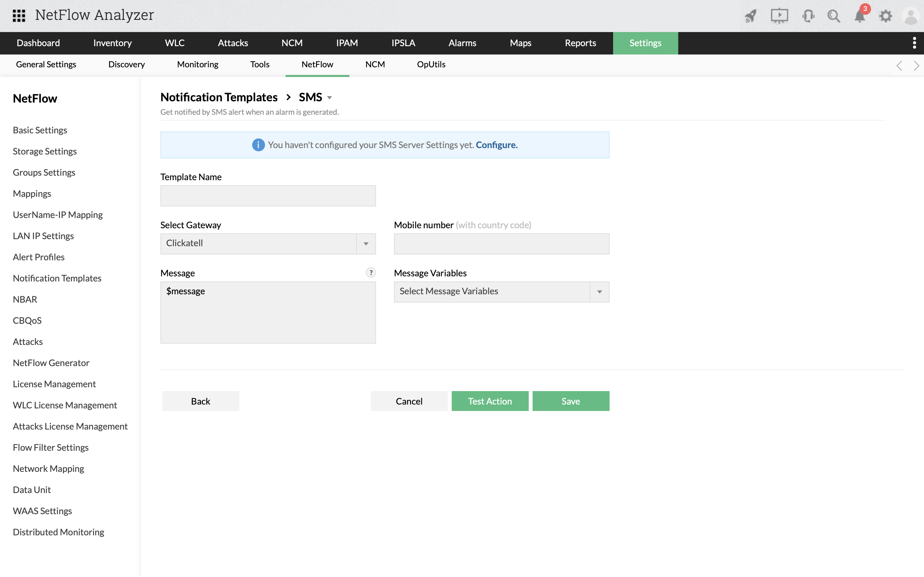
Task: Open Alert Profiles in the sidebar
Action: point(38,257)
